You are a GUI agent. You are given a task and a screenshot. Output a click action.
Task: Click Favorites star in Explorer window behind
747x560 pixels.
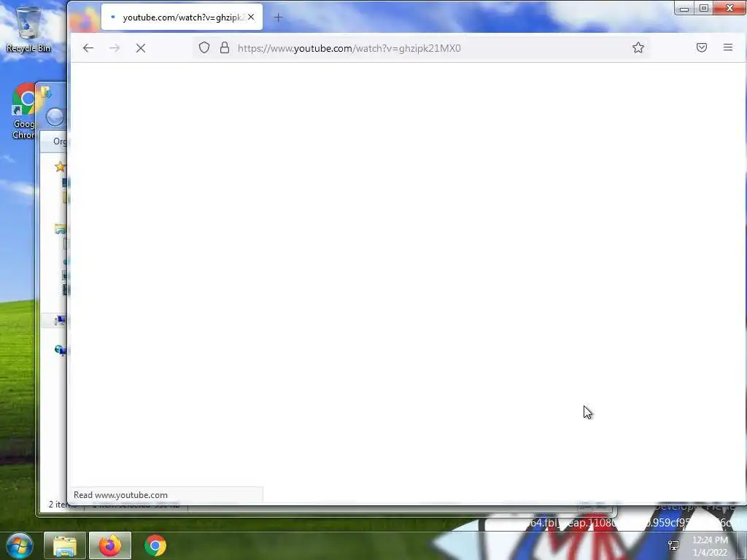60,167
